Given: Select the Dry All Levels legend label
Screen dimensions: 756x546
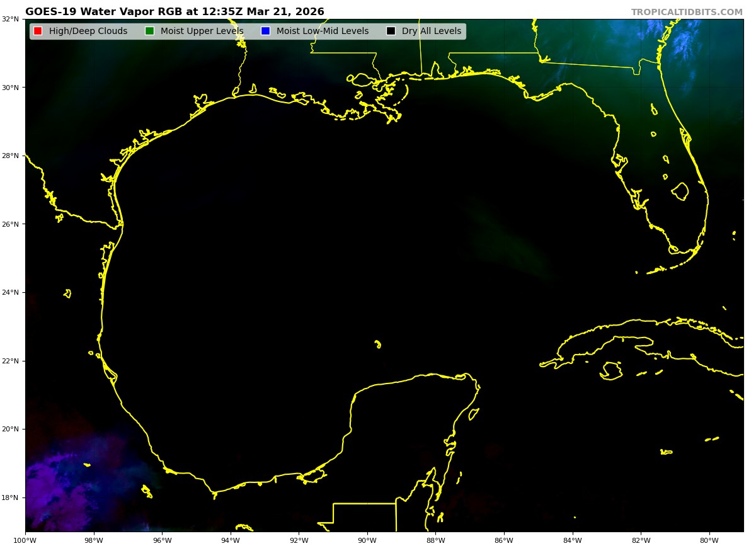Looking at the screenshot, I should 432,31.
